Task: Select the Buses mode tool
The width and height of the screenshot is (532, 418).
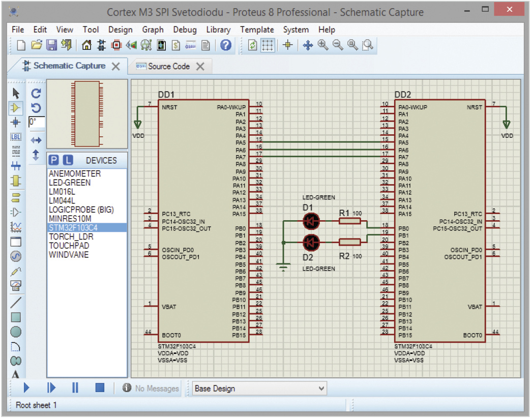Action: [16, 166]
